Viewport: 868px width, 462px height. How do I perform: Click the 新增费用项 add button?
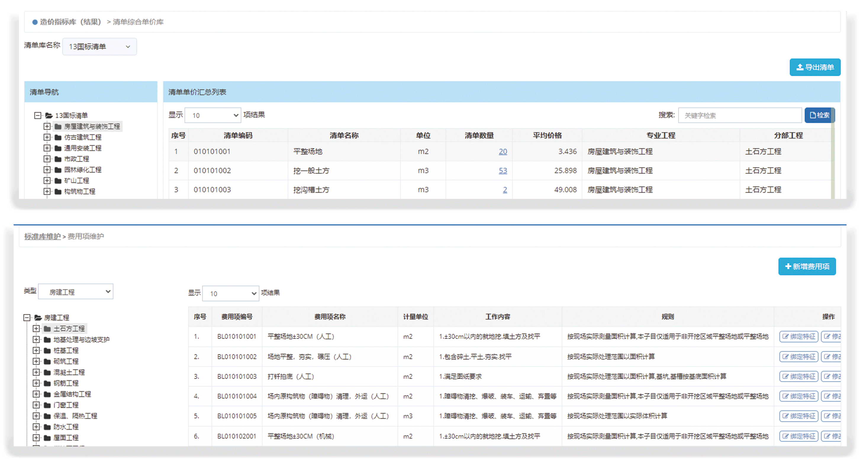807,267
